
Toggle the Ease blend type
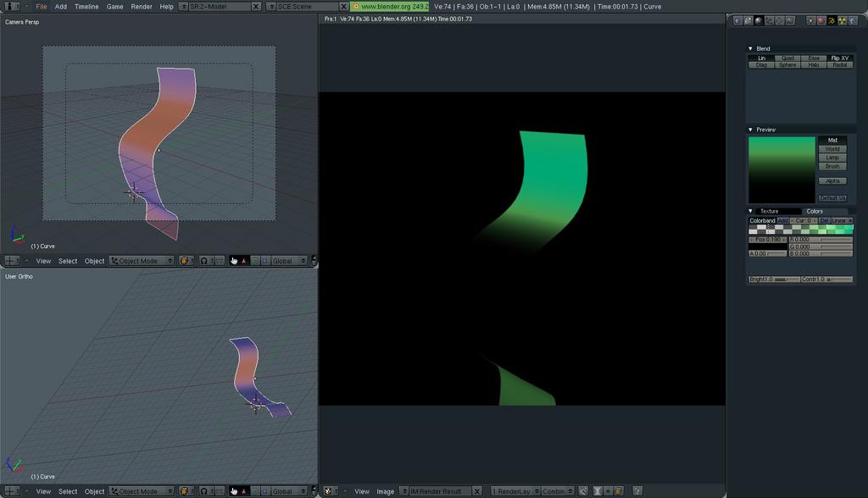[x=814, y=58]
